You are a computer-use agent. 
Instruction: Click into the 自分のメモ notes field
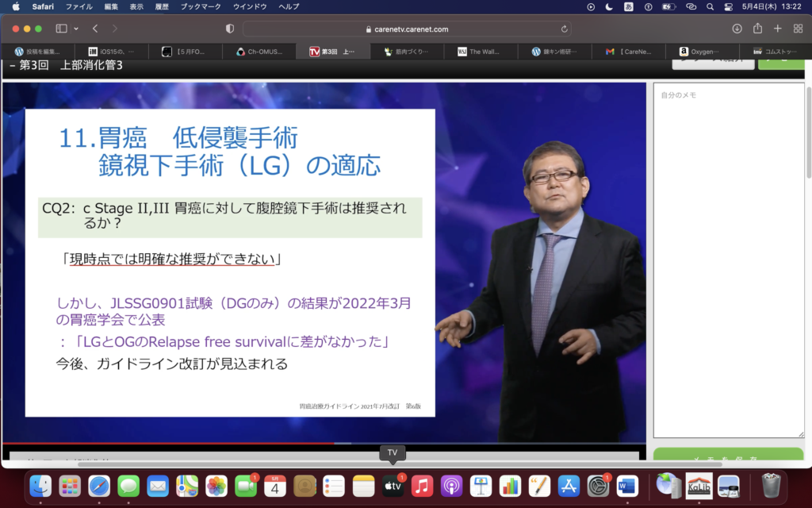(729, 262)
